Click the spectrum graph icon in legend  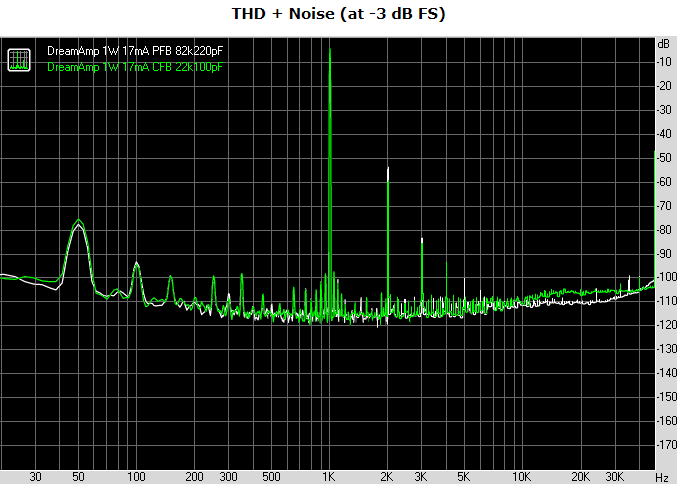19,60
